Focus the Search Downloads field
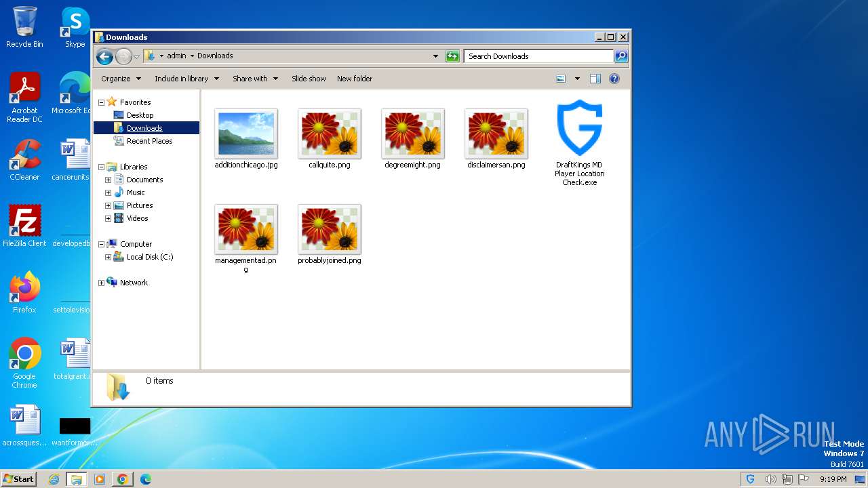The height and width of the screenshot is (488, 868). (539, 56)
